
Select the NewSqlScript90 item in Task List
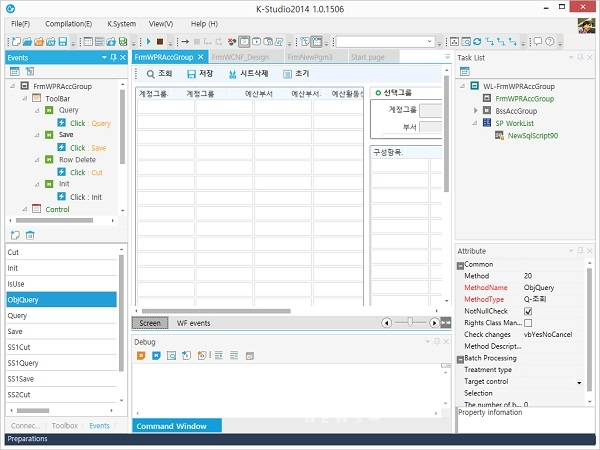(x=532, y=135)
